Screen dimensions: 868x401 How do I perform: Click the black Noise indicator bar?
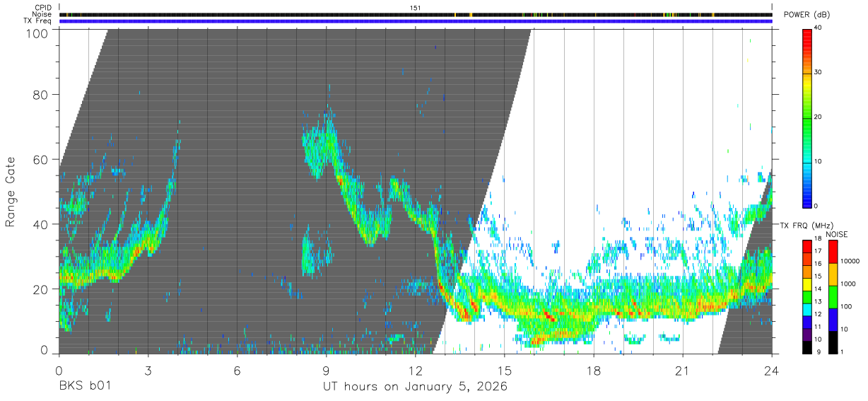pos(415,14)
